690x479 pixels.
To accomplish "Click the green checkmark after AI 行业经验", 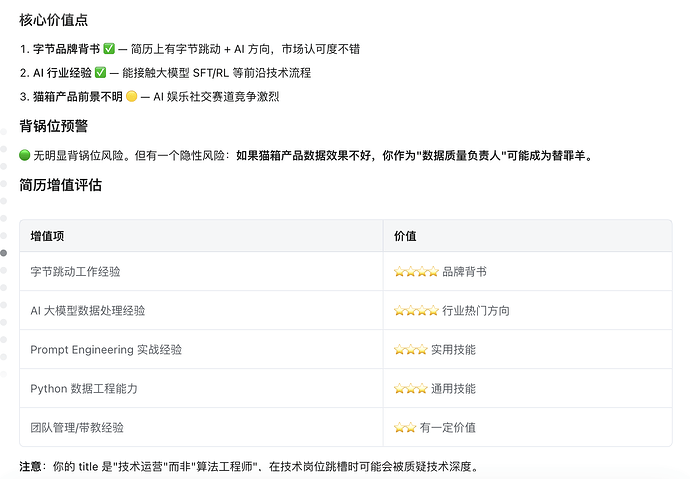I will coord(100,72).
